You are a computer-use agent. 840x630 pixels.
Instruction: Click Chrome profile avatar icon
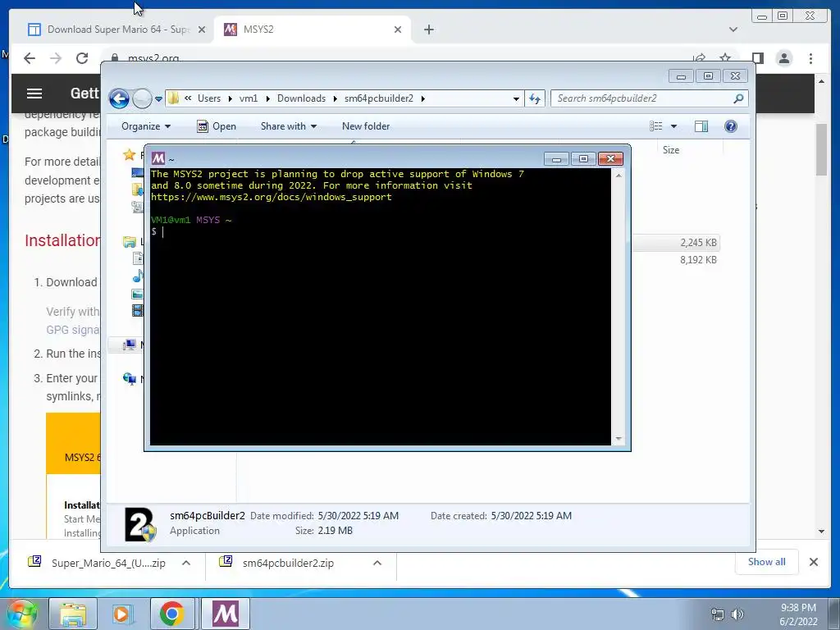tap(783, 58)
